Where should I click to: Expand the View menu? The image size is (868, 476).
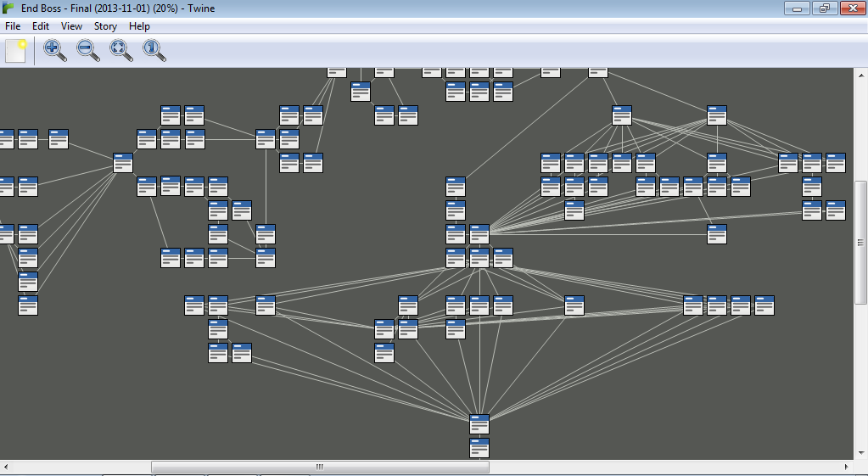(71, 26)
